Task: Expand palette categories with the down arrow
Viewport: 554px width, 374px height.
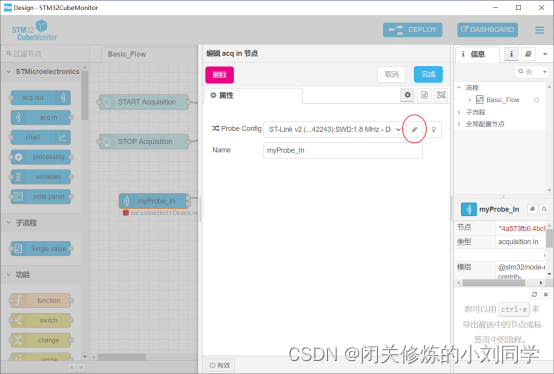Action: tap(81, 368)
